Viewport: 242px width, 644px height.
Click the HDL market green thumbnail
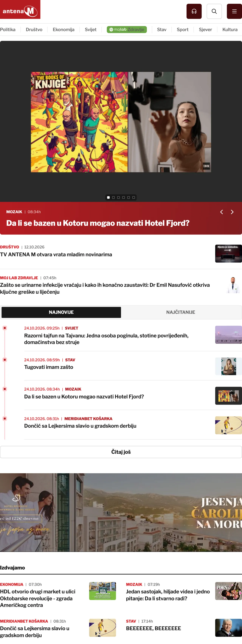tap(102, 591)
